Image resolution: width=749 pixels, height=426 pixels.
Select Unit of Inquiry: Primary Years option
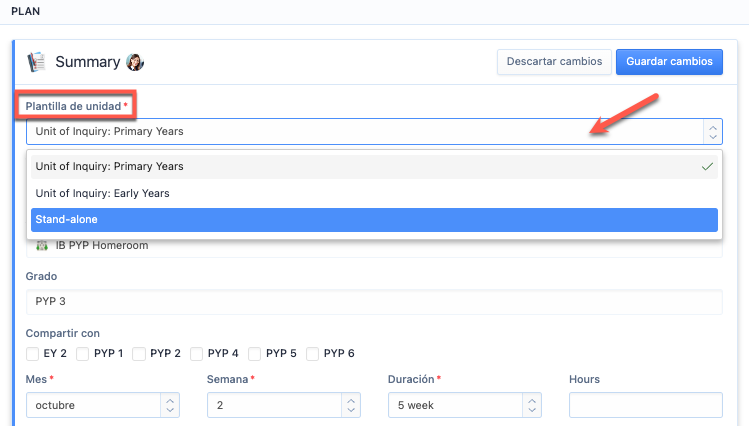click(374, 166)
